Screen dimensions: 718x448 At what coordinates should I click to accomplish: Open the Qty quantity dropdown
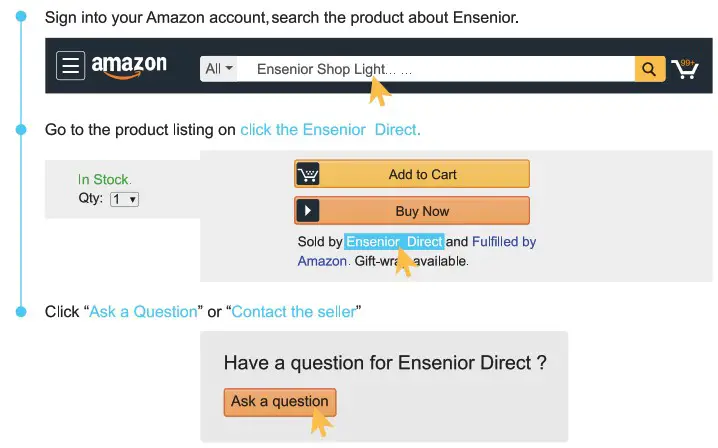coord(125,199)
